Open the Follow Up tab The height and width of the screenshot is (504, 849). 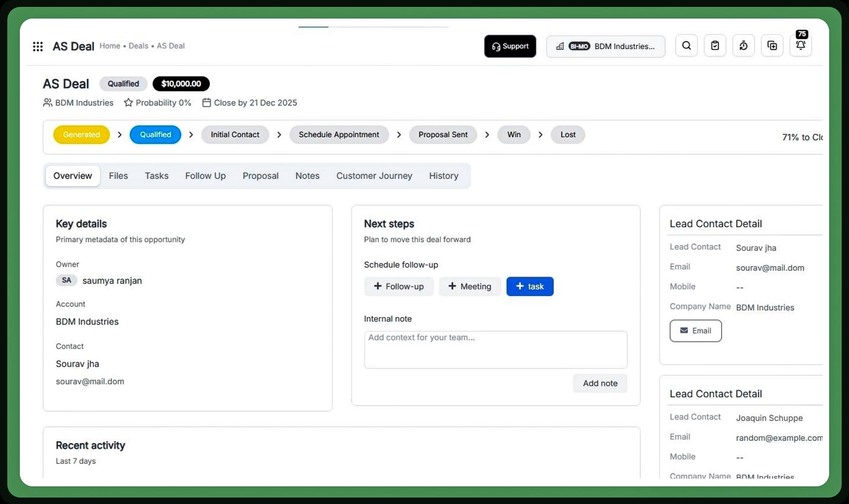tap(205, 176)
